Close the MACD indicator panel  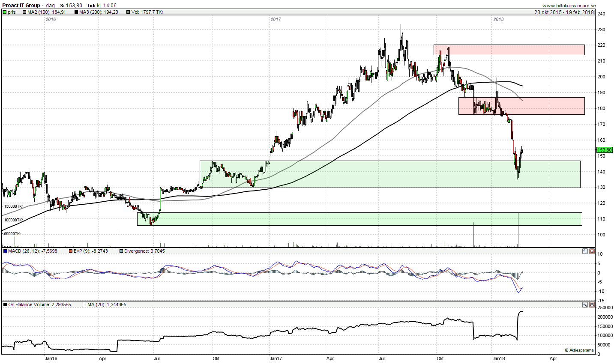point(592,251)
